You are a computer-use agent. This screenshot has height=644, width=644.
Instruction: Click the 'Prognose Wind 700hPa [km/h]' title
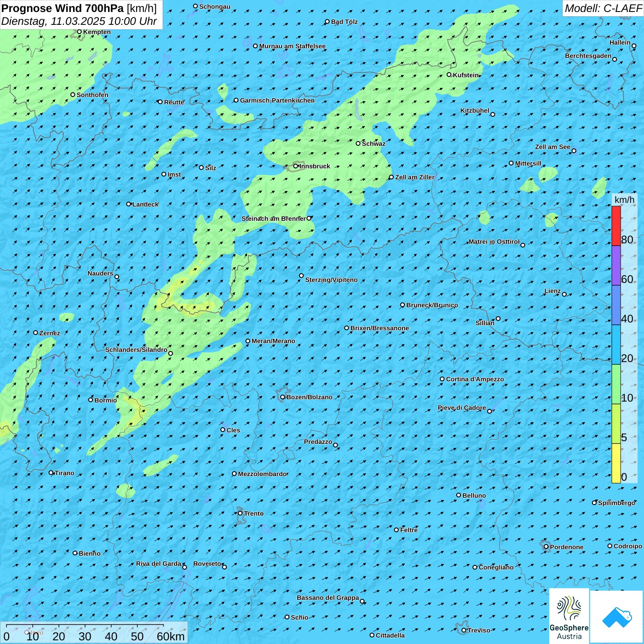pos(79,8)
